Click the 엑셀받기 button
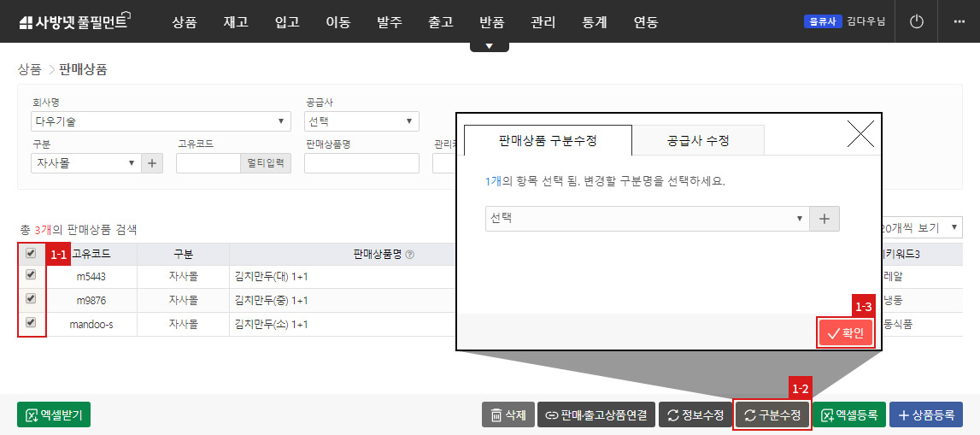 (x=54, y=414)
